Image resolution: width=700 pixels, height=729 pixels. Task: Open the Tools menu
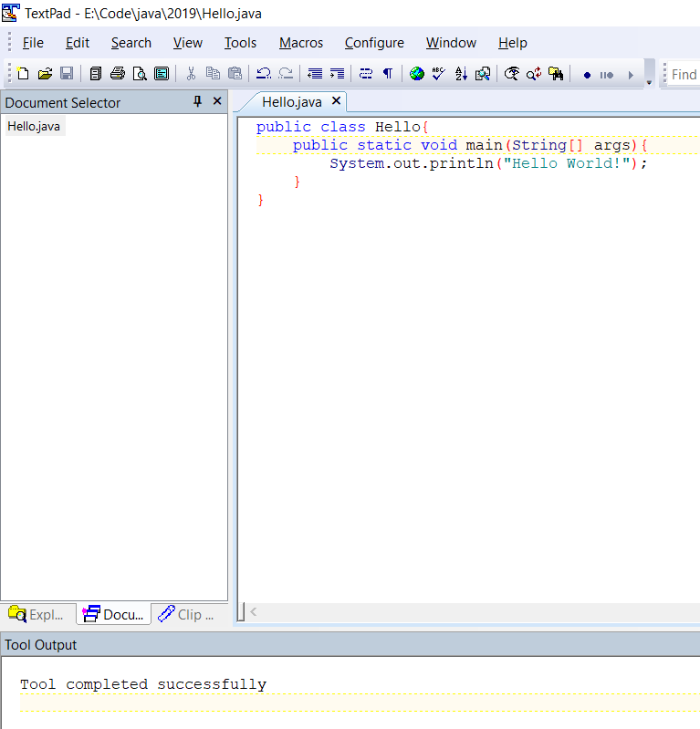pyautogui.click(x=240, y=43)
